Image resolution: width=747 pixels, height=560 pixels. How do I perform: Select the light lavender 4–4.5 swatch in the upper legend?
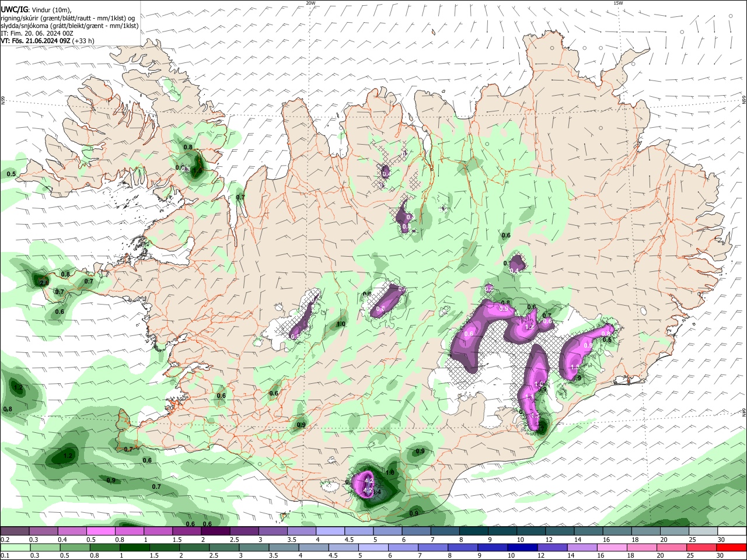tap(330, 531)
